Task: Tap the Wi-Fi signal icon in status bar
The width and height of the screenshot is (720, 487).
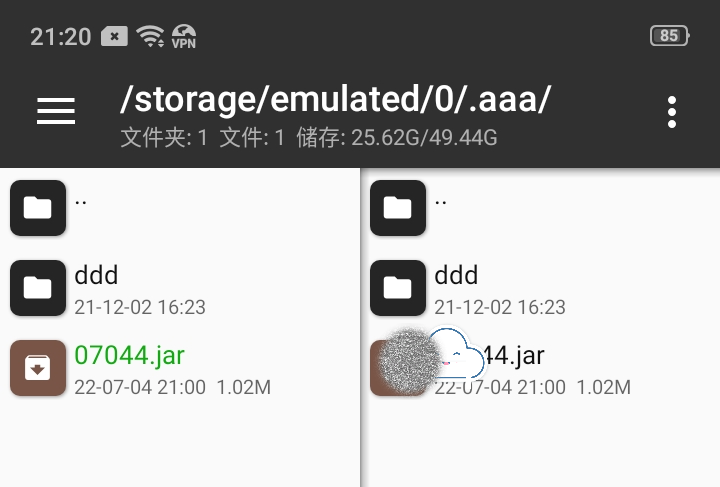Action: 150,36
